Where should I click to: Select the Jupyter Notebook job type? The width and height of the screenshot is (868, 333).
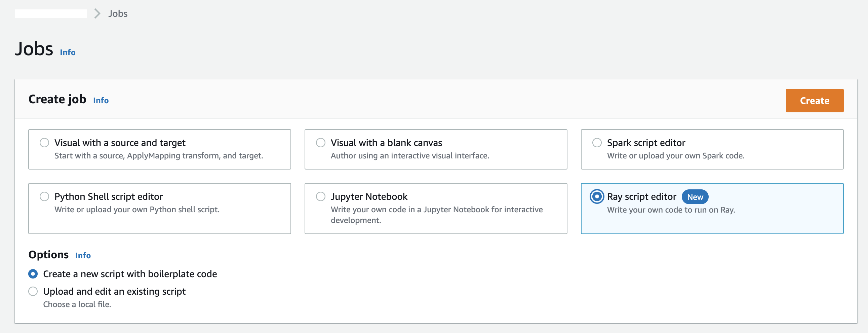tap(320, 196)
